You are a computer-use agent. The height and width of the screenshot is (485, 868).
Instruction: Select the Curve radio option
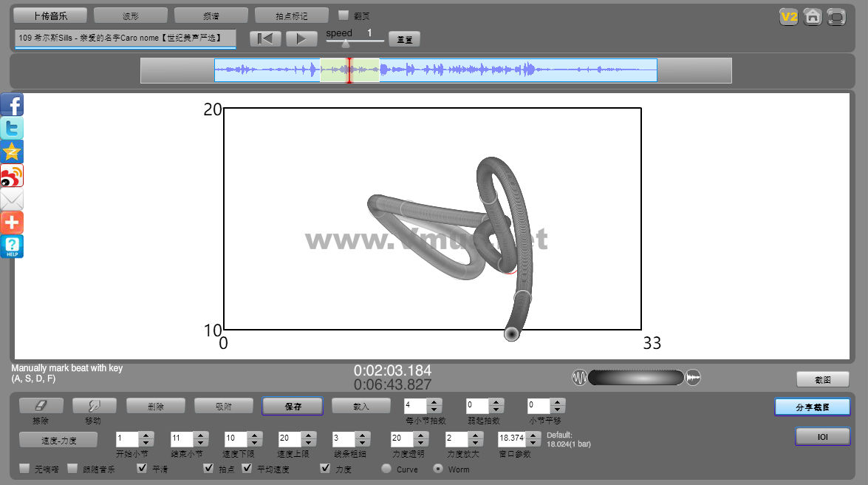click(x=386, y=469)
